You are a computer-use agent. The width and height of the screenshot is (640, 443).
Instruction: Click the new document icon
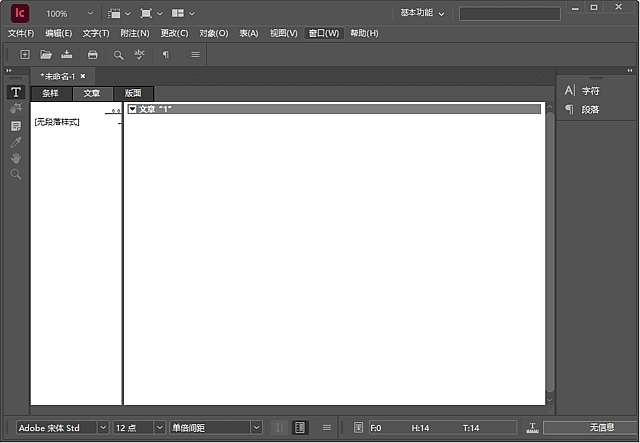[25, 54]
